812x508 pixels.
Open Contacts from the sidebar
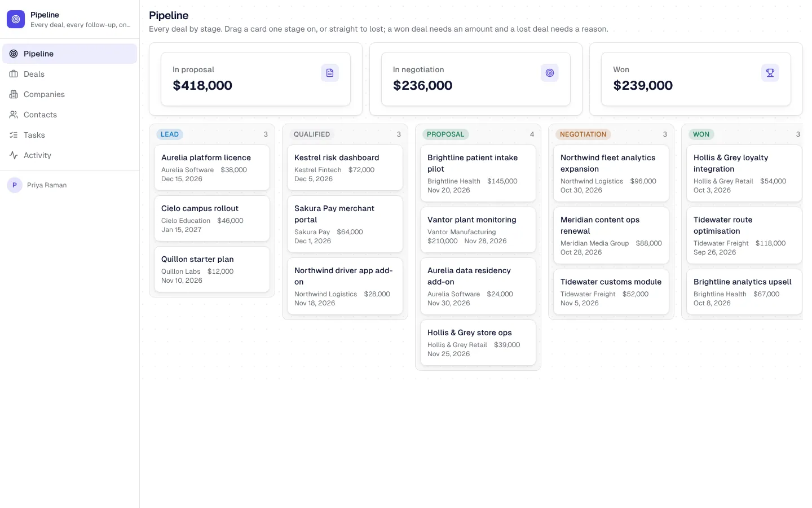70,115
